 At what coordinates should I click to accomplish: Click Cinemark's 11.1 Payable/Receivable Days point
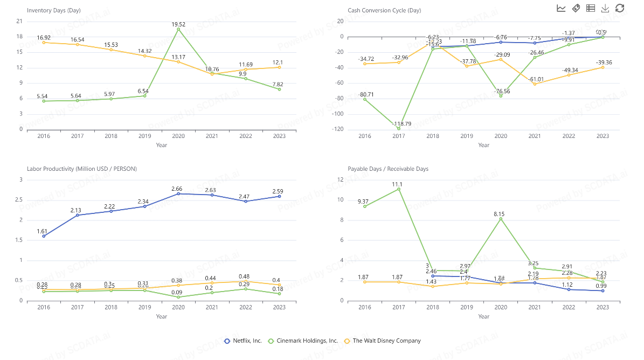coord(399,189)
